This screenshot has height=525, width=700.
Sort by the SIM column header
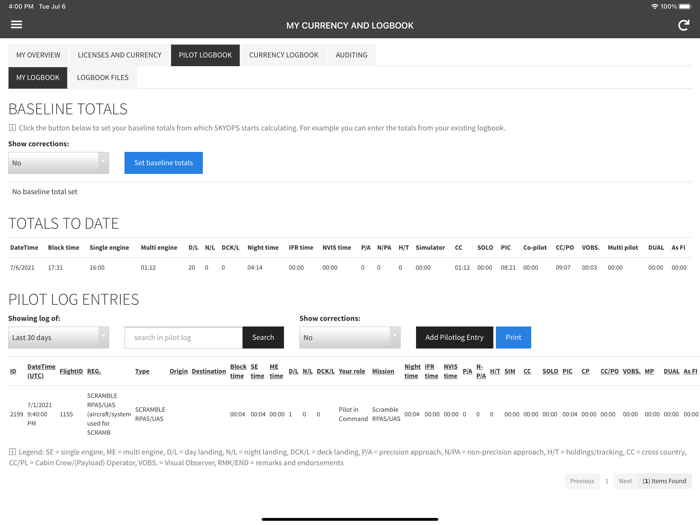[510, 371]
